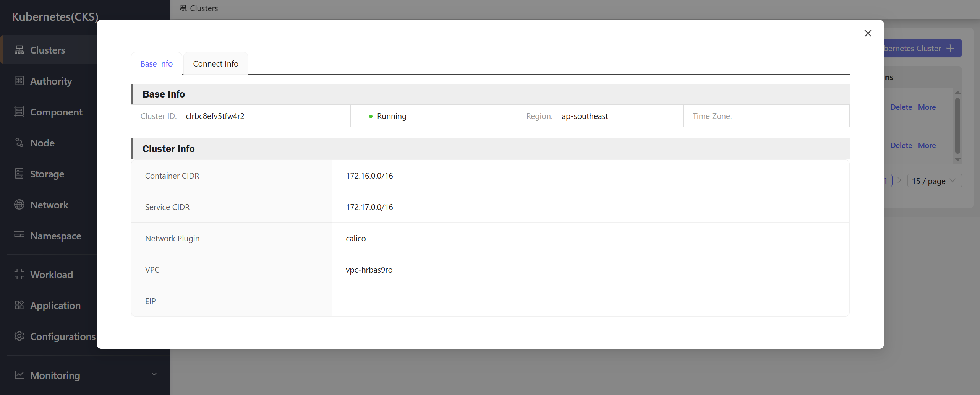Click the Application sidebar icon
The image size is (980, 395).
coord(19,305)
